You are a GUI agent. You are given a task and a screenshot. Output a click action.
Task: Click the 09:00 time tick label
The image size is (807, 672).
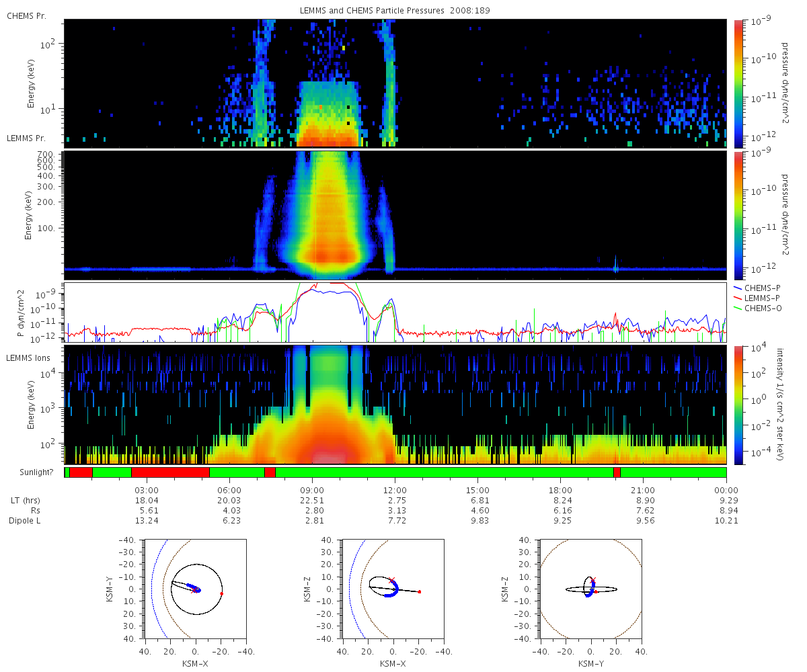[x=313, y=490]
